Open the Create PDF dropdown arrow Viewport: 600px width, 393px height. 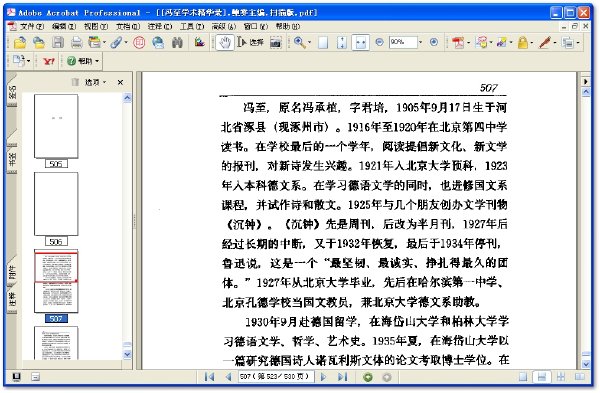[468, 42]
